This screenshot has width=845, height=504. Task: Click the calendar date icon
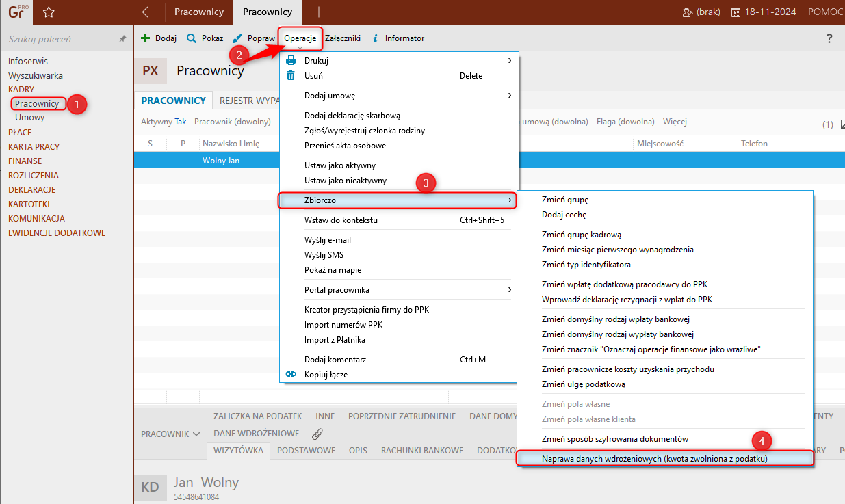(736, 12)
